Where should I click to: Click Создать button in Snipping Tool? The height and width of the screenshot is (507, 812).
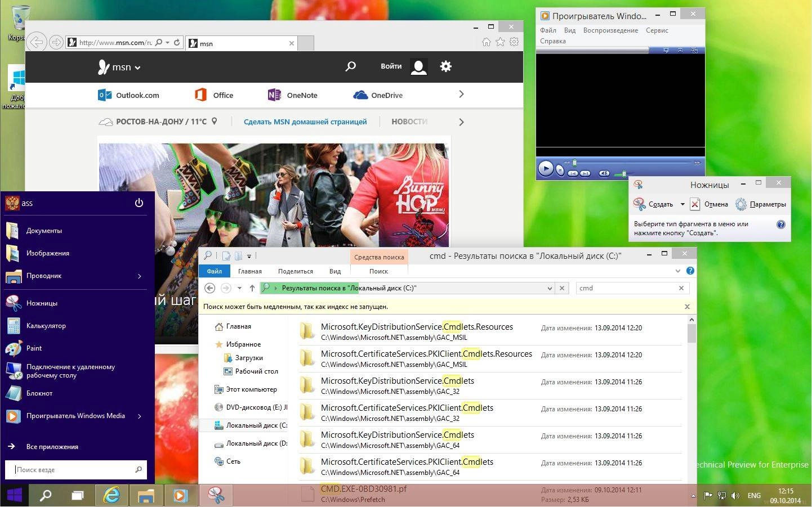tap(654, 204)
